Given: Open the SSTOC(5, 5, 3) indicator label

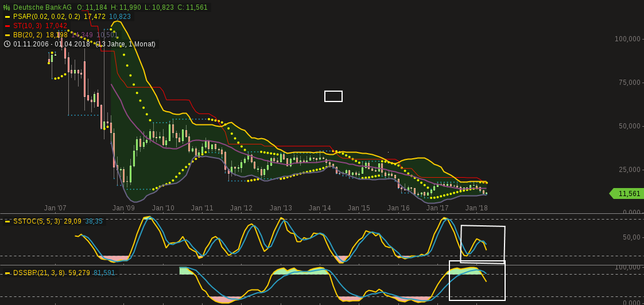Looking at the screenshot, I should point(37,221).
